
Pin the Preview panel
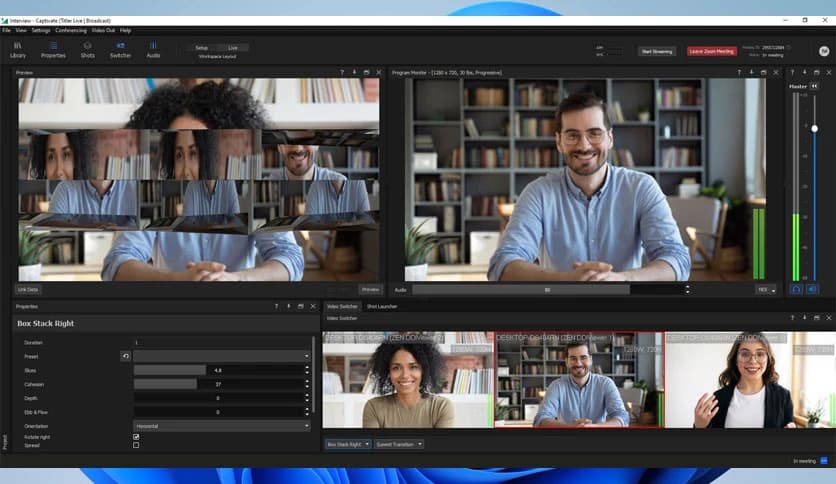coord(354,72)
